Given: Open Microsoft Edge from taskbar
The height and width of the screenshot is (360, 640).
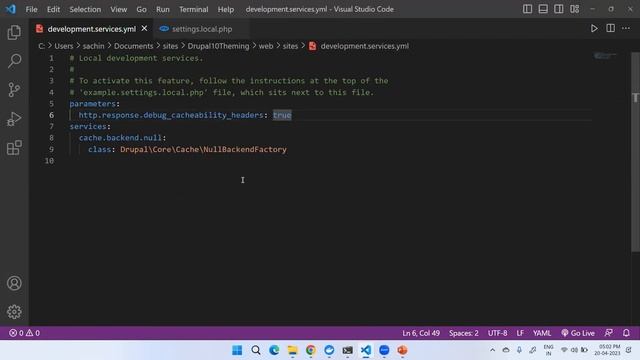Looking at the screenshot, I should 274,350.
